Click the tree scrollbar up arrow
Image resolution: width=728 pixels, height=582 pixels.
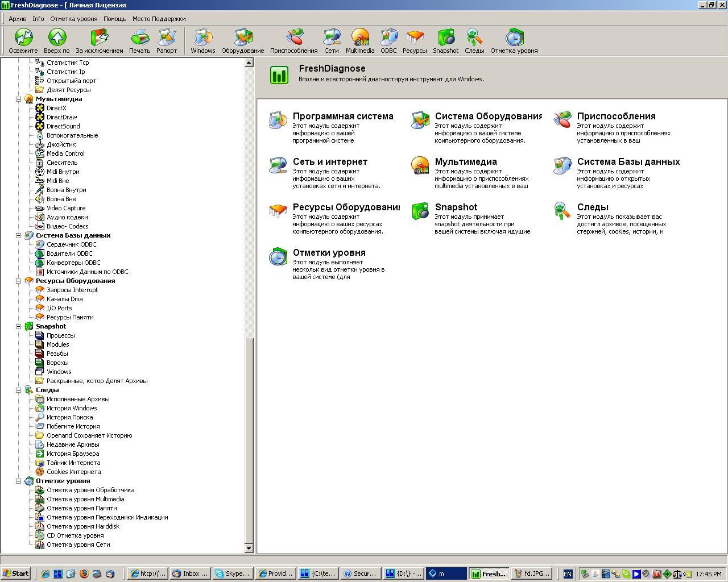pos(249,63)
